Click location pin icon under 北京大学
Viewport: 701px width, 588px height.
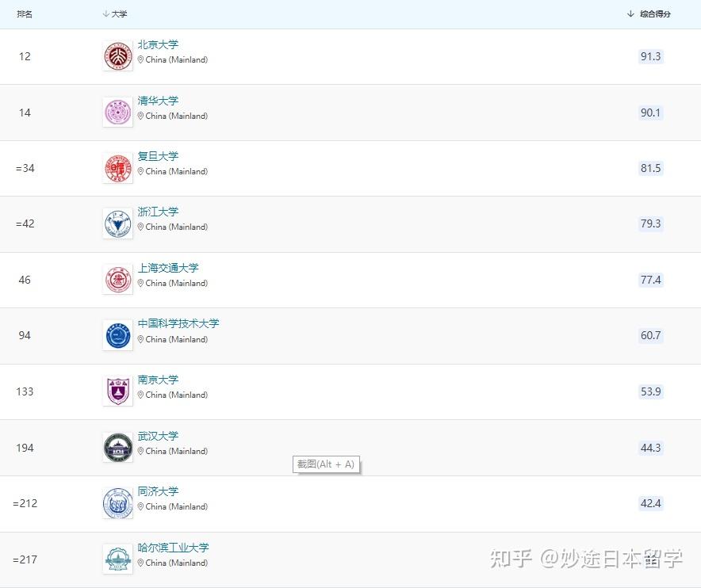point(140,59)
